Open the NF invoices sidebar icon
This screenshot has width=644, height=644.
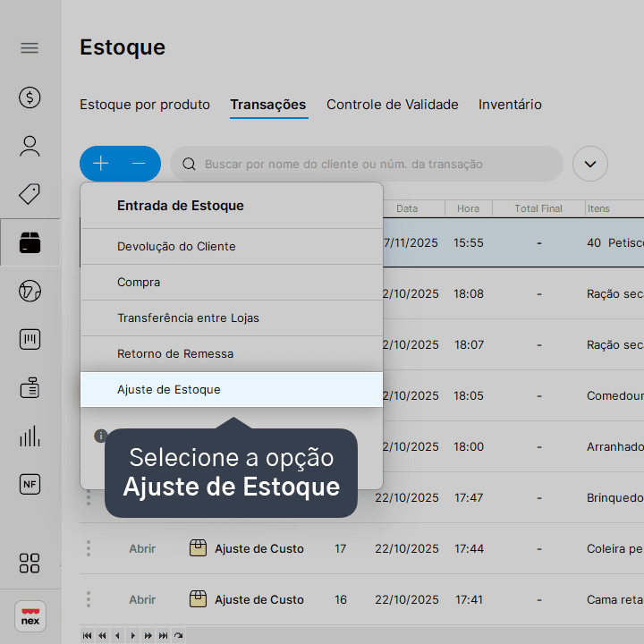[x=30, y=484]
